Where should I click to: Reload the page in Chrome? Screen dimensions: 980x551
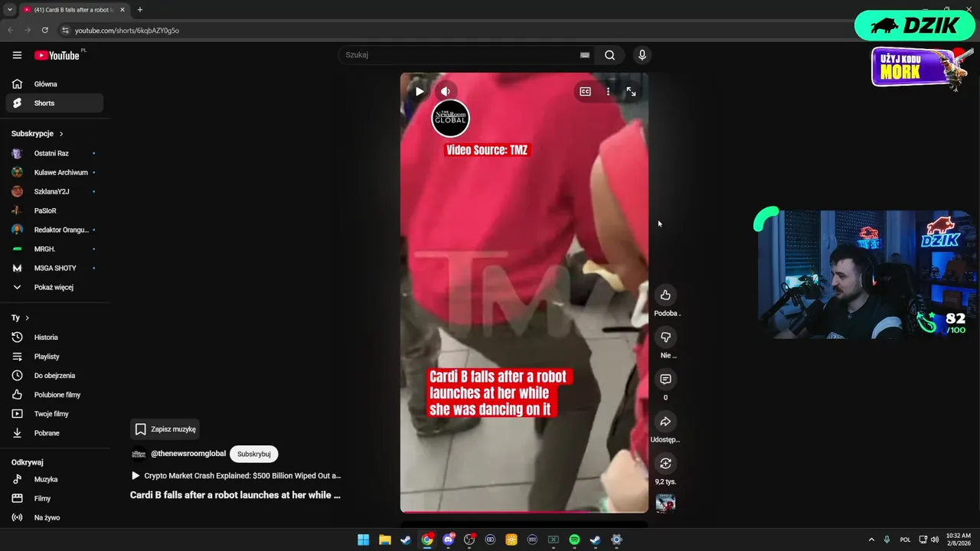click(45, 30)
